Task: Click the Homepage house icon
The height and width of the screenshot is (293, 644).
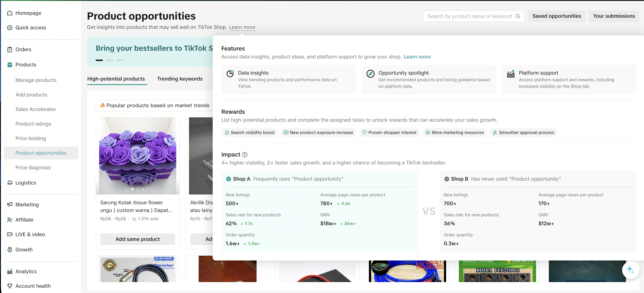Action: click(x=10, y=13)
